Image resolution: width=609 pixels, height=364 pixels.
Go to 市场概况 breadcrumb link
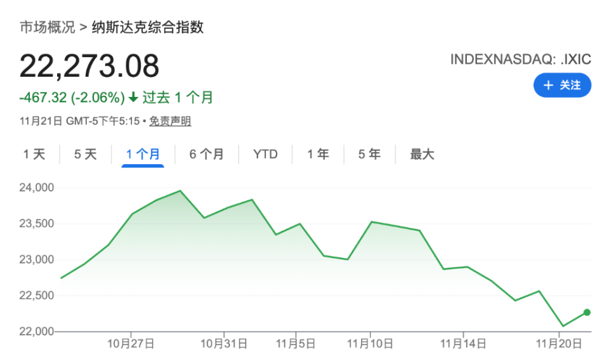[47, 28]
